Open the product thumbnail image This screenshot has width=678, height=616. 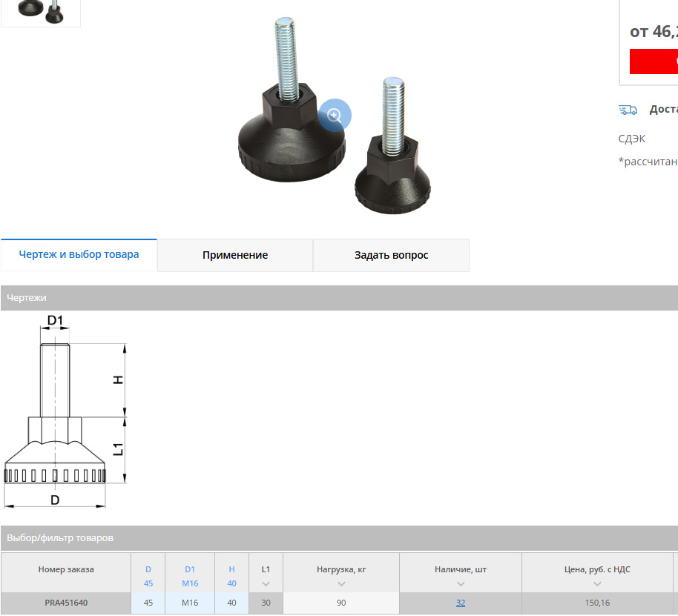pos(41,11)
